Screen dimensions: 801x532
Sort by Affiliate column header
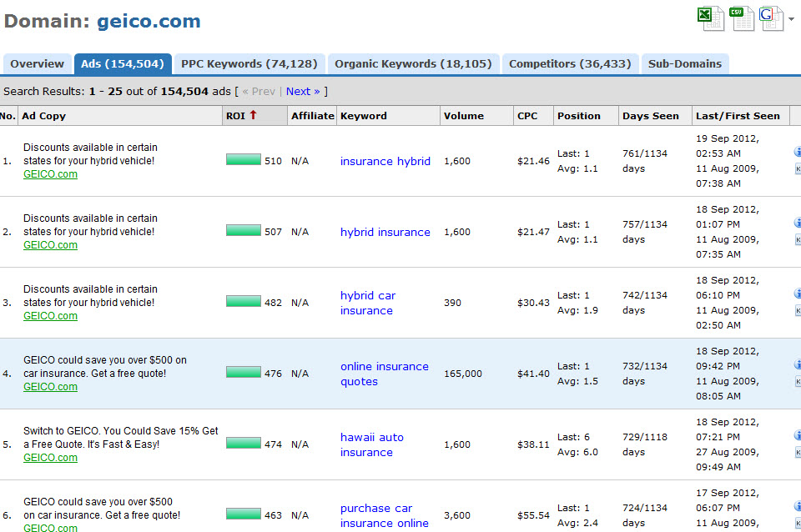click(x=312, y=116)
